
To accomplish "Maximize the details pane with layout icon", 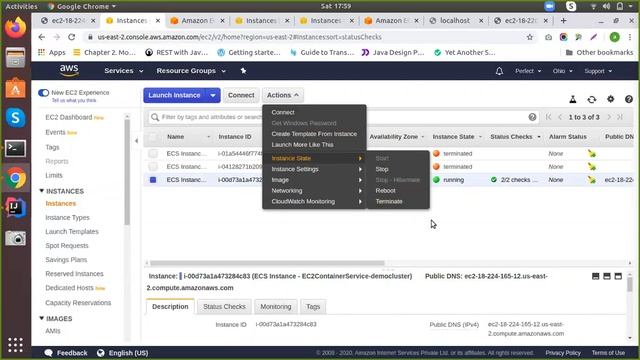I will pos(618,276).
